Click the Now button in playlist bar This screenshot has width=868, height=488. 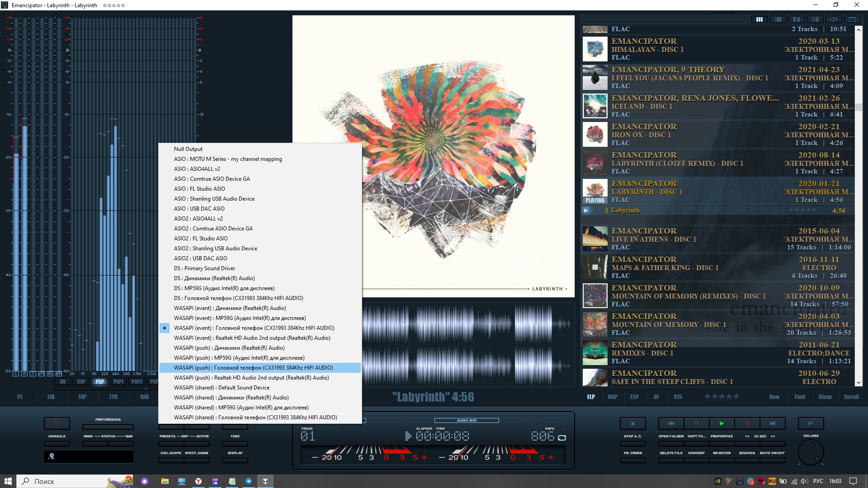(774, 397)
